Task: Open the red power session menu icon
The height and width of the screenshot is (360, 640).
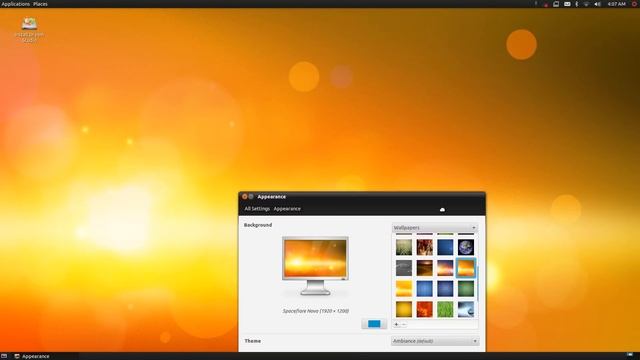Action: click(634, 4)
